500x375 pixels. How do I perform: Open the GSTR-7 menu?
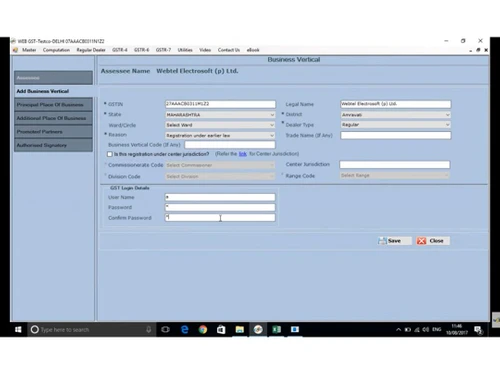pos(163,50)
